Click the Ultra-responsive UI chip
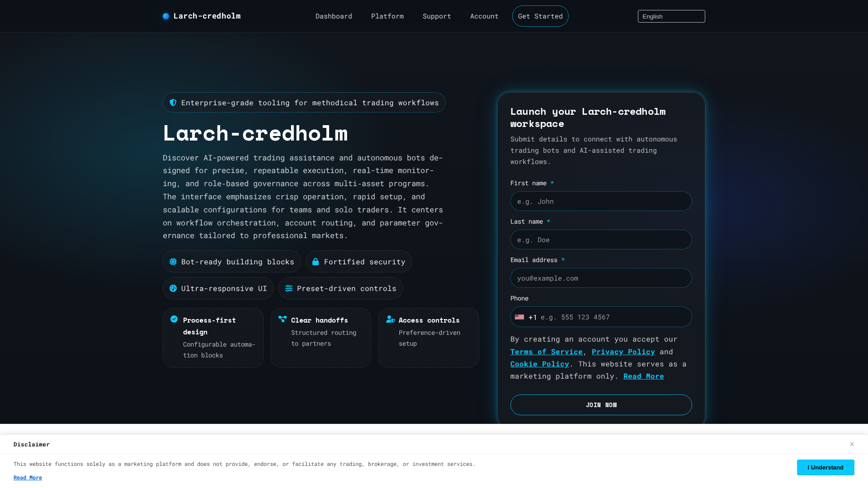The width and height of the screenshot is (868, 488). (x=218, y=288)
